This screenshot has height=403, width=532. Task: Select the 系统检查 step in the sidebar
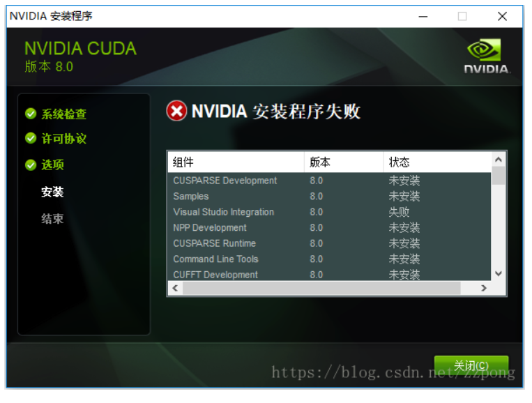63,114
